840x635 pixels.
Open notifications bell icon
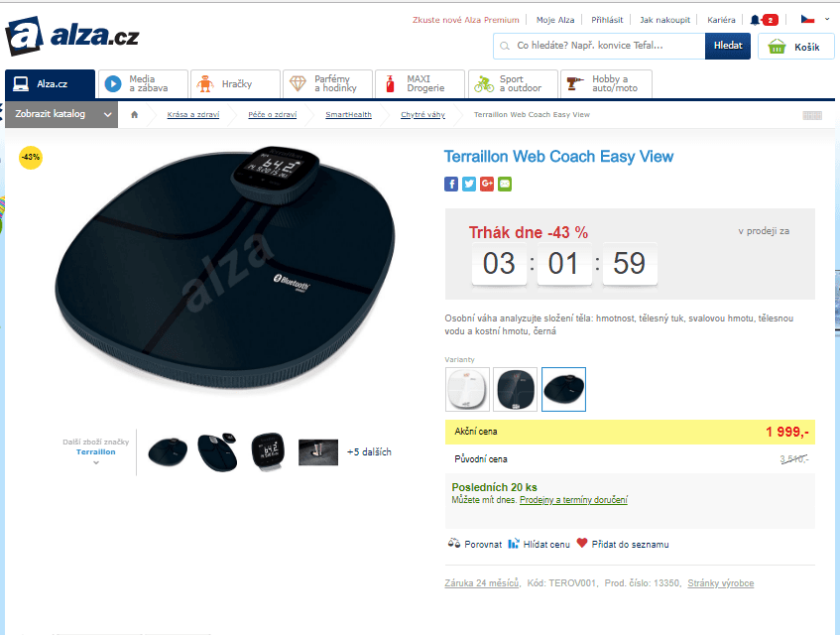pyautogui.click(x=755, y=20)
